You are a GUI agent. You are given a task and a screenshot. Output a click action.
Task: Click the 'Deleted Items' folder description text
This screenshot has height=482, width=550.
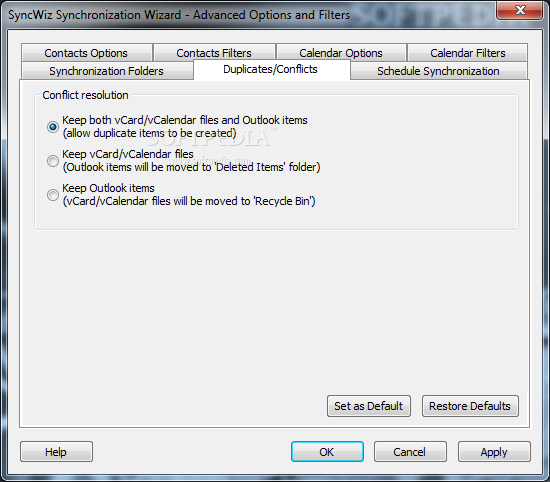[192, 167]
